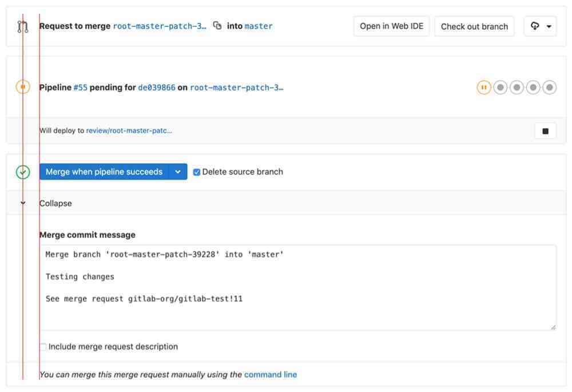This screenshot has width=572, height=392.
Task: Click first paused pipeline stage icon
Action: (484, 88)
